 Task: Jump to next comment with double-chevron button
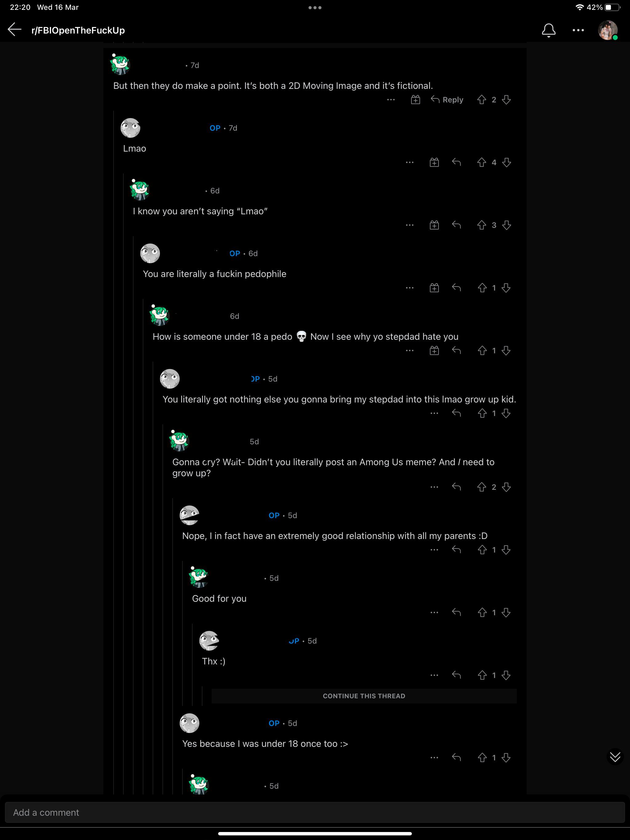pos(615,757)
